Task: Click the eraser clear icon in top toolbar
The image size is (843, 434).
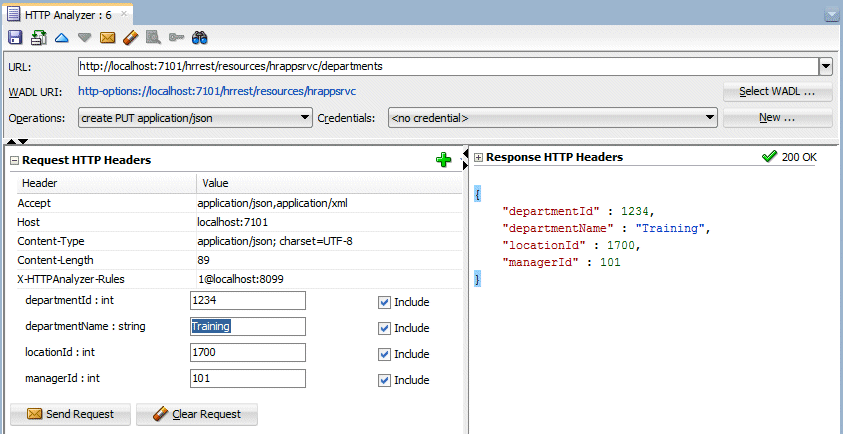Action: tap(131, 38)
